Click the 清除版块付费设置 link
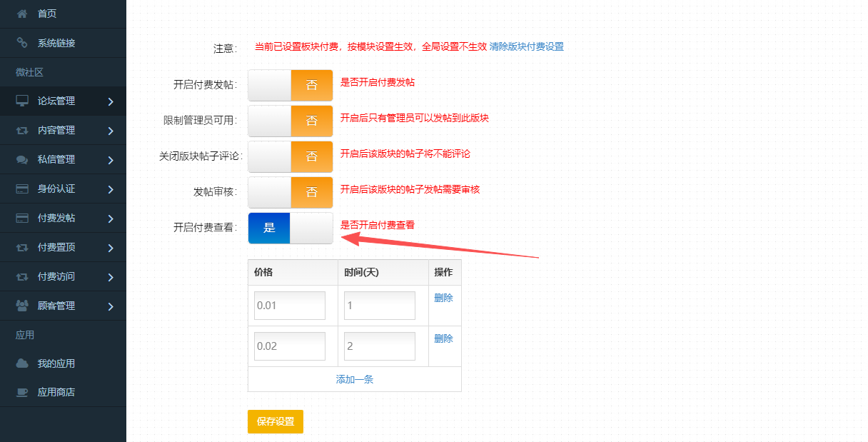 click(526, 46)
